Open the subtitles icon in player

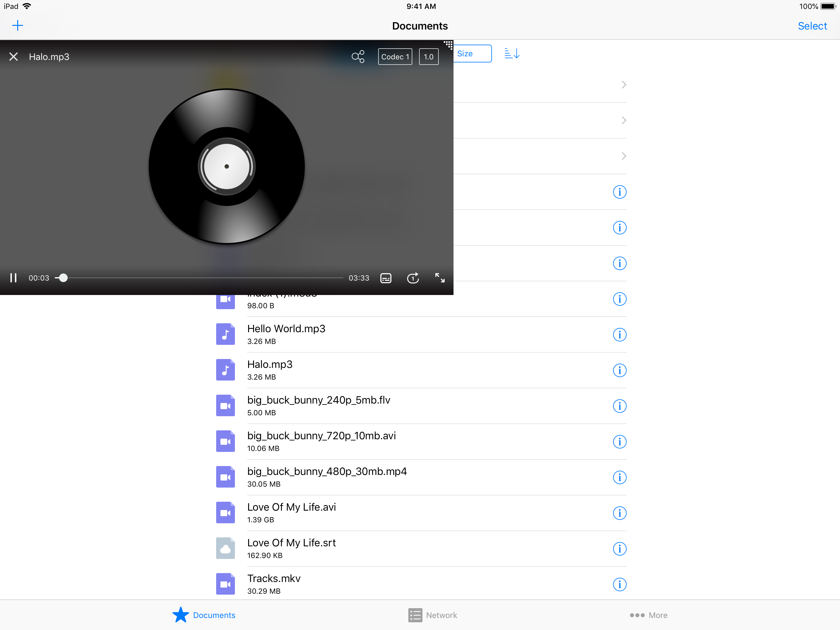[x=386, y=278]
